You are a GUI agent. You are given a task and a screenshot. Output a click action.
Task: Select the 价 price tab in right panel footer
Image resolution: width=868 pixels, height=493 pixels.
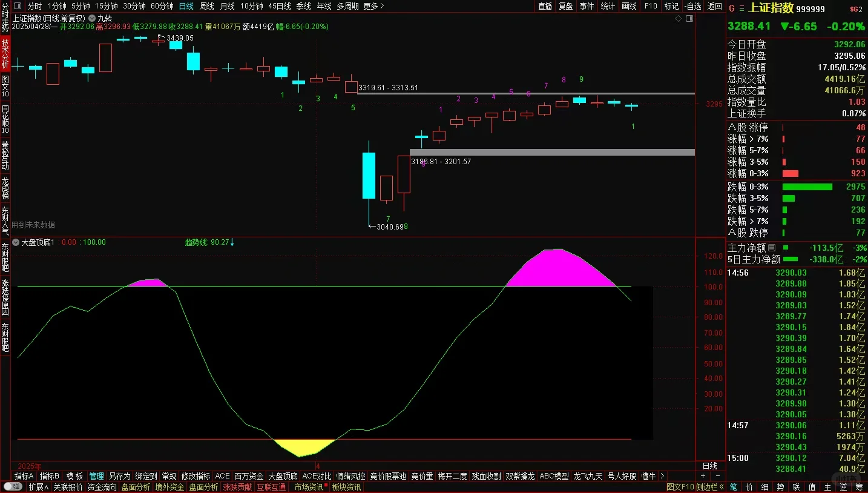(x=749, y=487)
